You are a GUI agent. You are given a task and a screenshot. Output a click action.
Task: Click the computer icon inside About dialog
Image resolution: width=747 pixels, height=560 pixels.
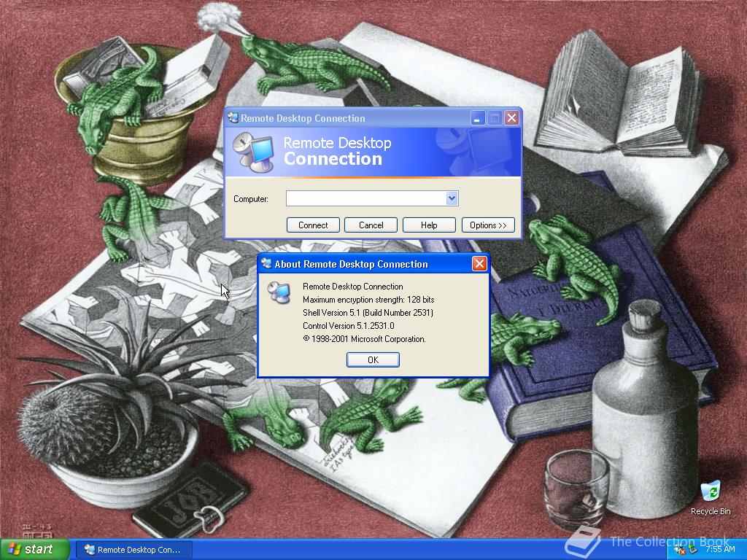point(279,293)
